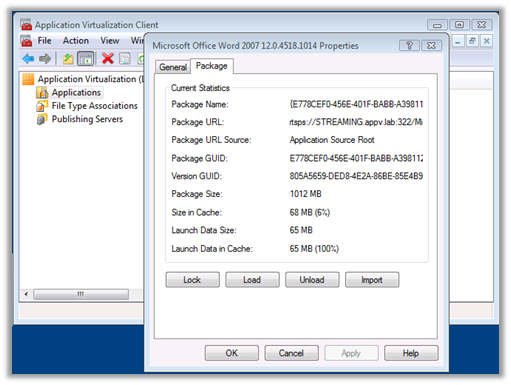Click the question mark help button in Properties dialog
The width and height of the screenshot is (511, 385).
pyautogui.click(x=409, y=45)
